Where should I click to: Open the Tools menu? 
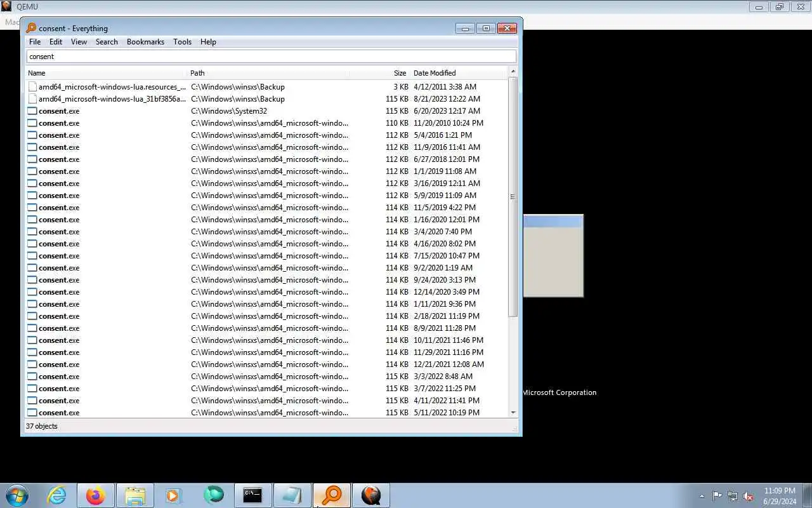[182, 42]
